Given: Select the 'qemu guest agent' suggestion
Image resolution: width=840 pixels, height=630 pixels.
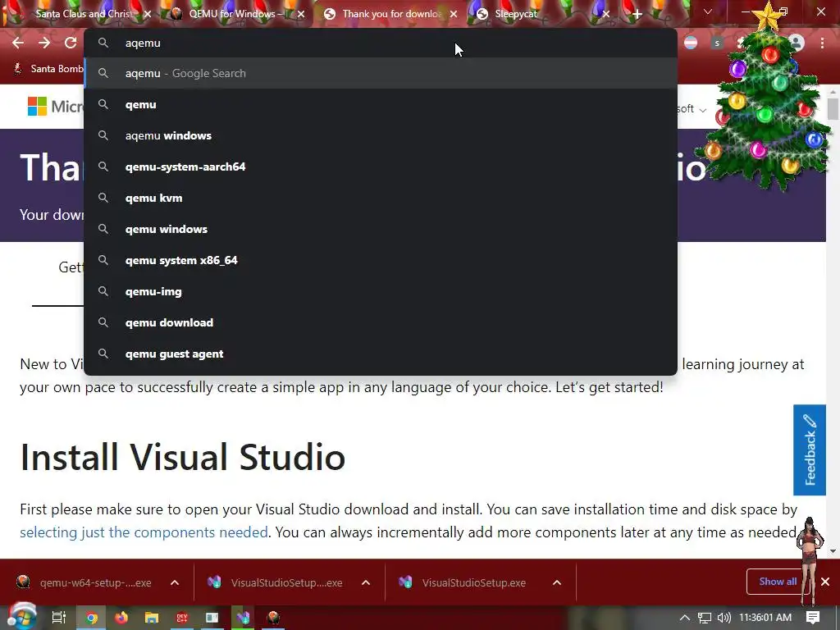Looking at the screenshot, I should (381, 354).
